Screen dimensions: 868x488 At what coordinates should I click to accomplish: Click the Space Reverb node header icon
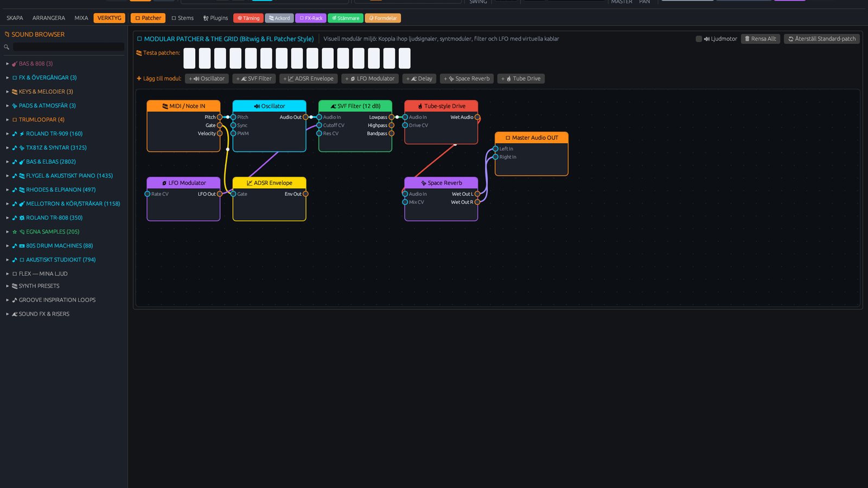click(424, 183)
